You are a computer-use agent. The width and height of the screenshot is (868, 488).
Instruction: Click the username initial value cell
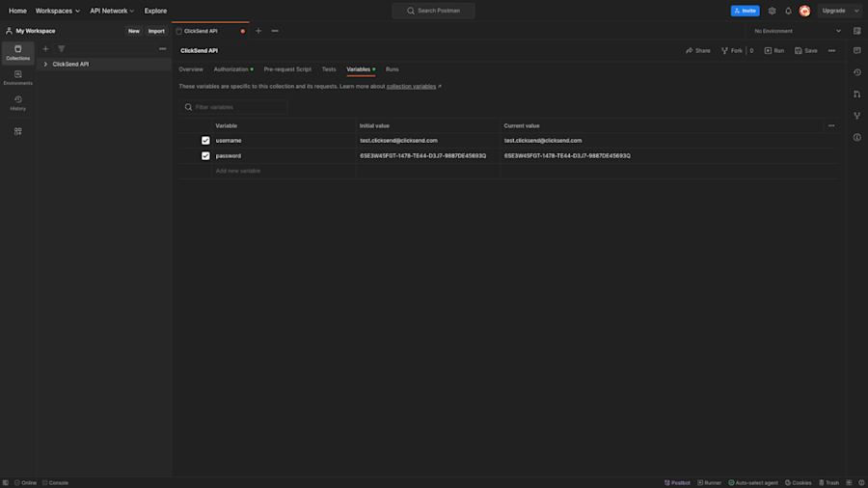(427, 141)
